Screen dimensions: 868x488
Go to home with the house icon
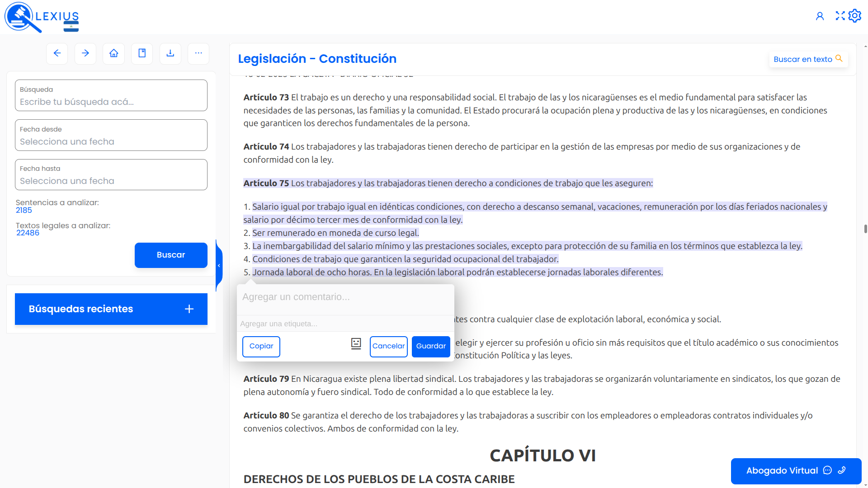pos(113,53)
